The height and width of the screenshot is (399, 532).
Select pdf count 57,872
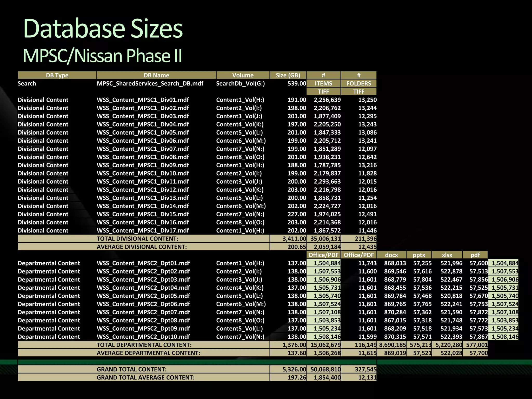[x=479, y=312]
